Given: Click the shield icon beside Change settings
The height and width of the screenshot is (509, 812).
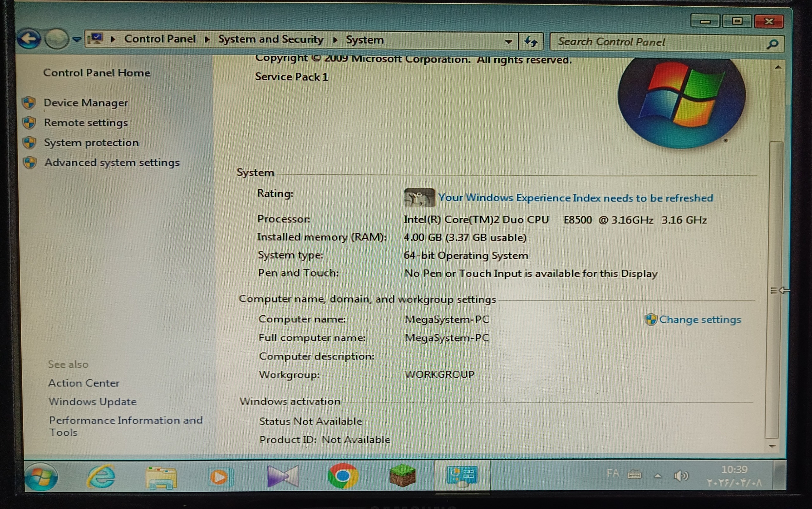Looking at the screenshot, I should click(651, 319).
